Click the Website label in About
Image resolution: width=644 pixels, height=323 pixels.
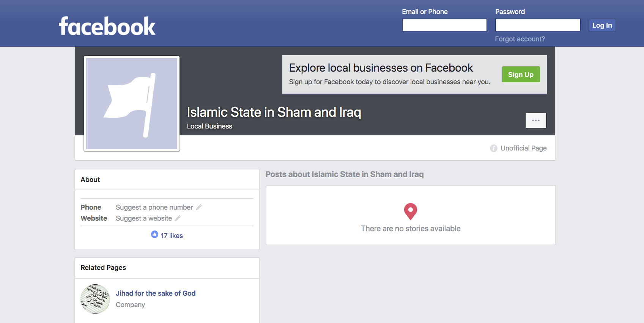[x=94, y=218]
